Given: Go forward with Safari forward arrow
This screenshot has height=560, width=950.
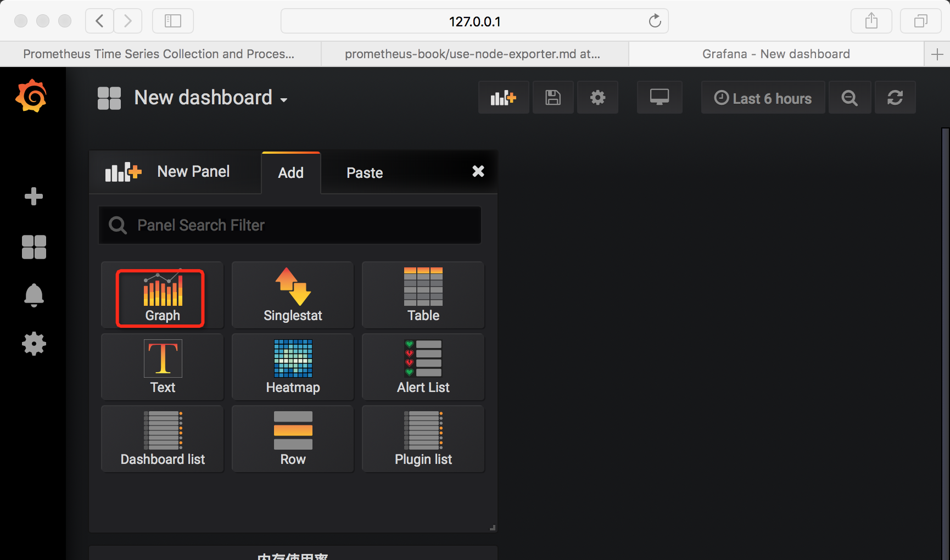Looking at the screenshot, I should coord(128,21).
